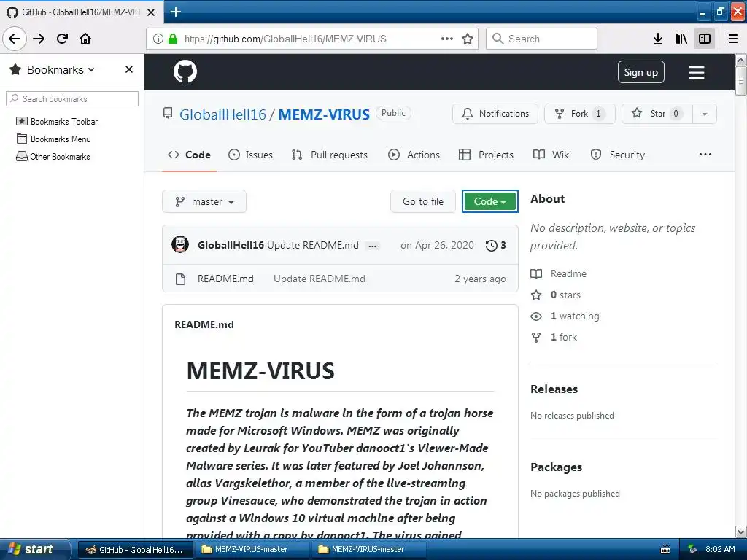The width and height of the screenshot is (747, 560).
Task: Open a new tab with the plus button
Action: tap(175, 12)
